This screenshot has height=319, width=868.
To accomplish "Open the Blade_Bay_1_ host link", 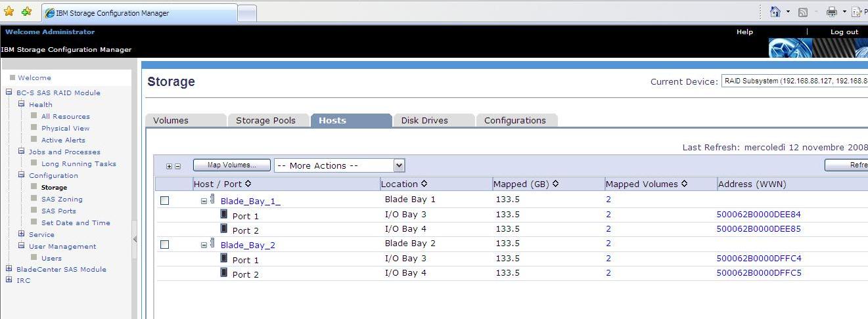I will coord(250,201).
